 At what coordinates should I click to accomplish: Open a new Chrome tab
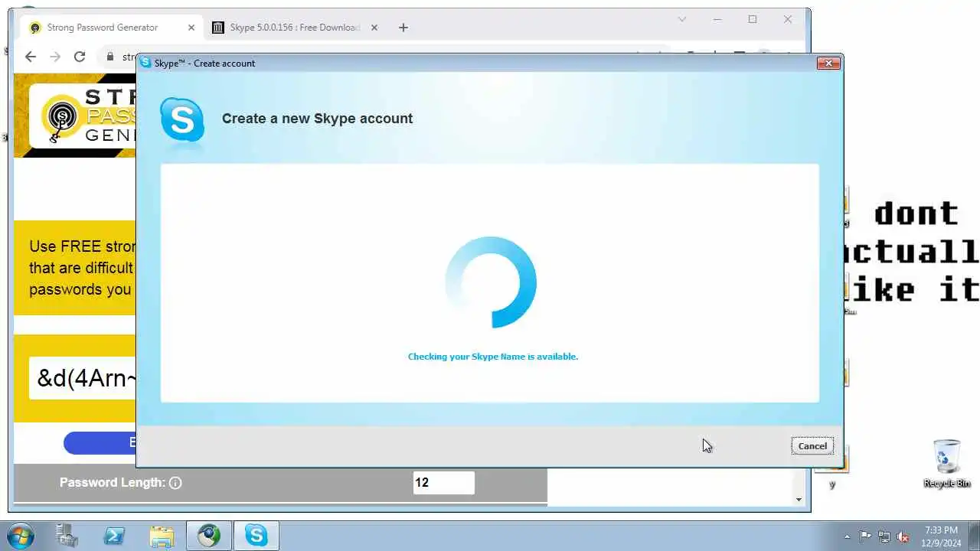click(x=403, y=28)
